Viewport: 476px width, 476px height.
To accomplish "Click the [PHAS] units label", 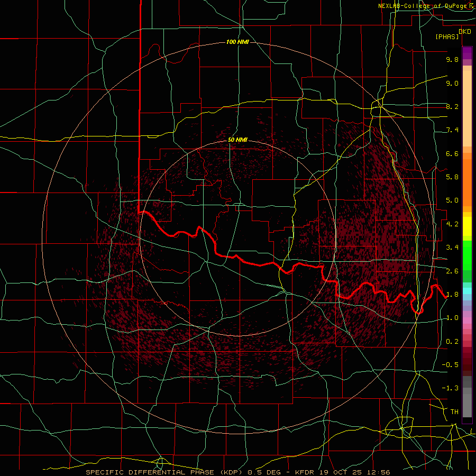I will [447, 36].
